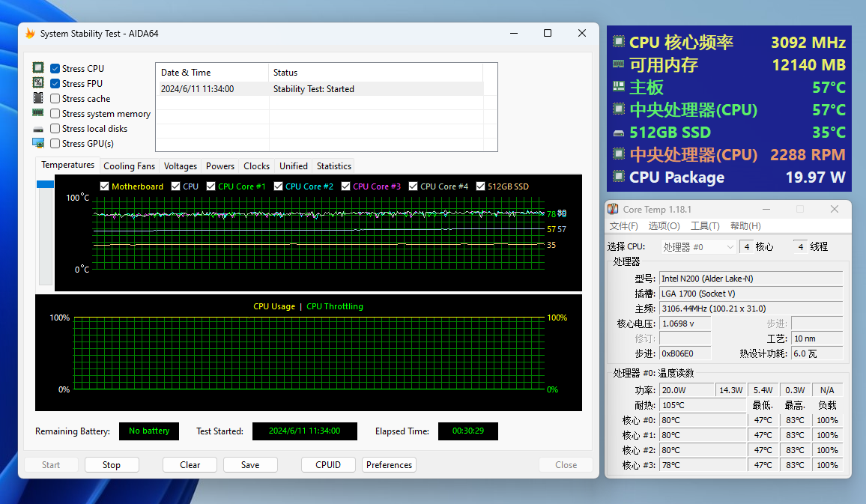
Task: Click the chip icon next to green 中央处理器(CPU) temperature
Action: point(619,109)
